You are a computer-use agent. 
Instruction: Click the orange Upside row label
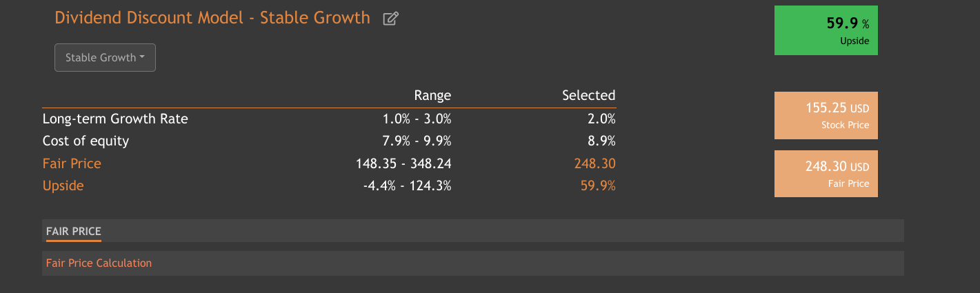pyautogui.click(x=63, y=186)
